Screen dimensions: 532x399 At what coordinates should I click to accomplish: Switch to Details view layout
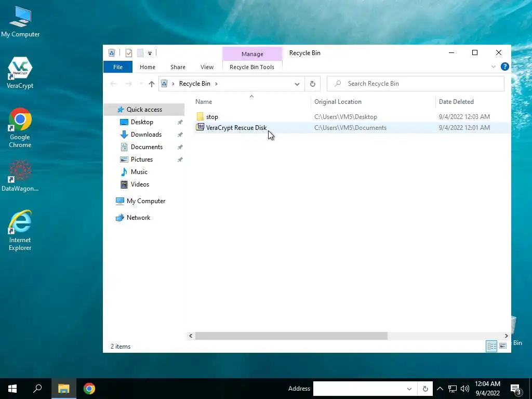(491, 346)
